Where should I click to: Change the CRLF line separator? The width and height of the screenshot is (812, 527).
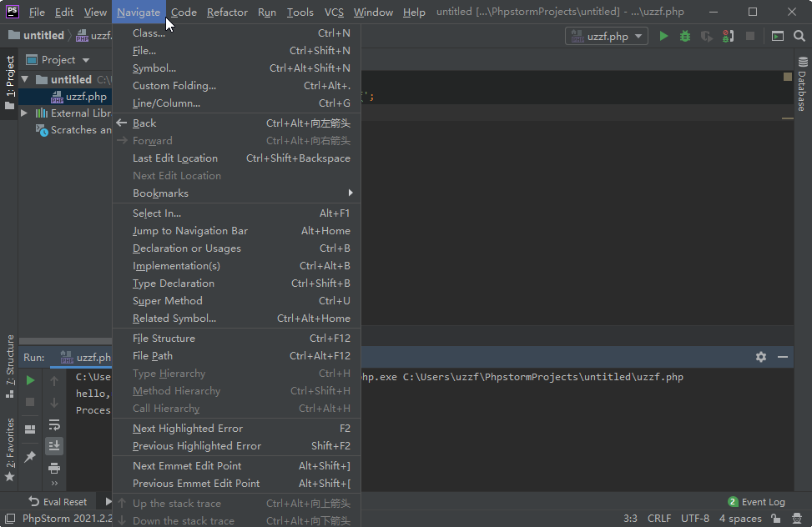pos(659,518)
